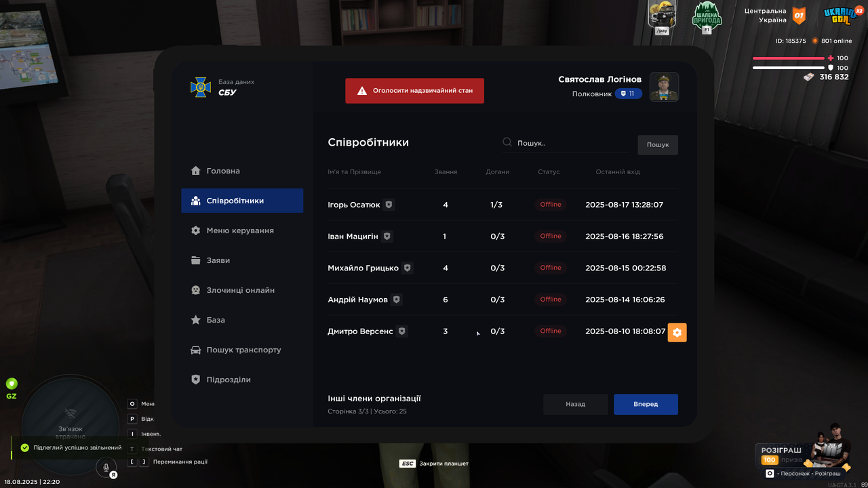Viewport: 868px width, 488px height.
Task: Select employee name Андрій Наумов
Action: click(x=357, y=300)
